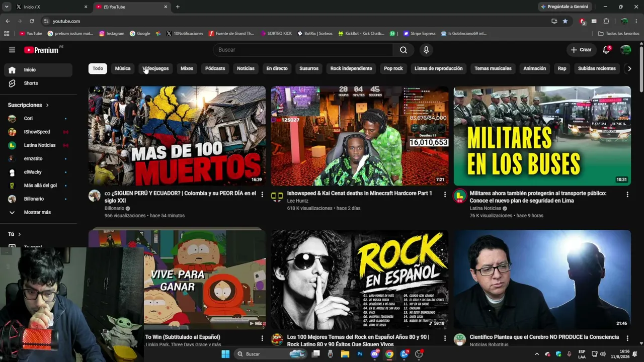Go back with the browser back arrow
This screenshot has width=644, height=362.
(8, 21)
